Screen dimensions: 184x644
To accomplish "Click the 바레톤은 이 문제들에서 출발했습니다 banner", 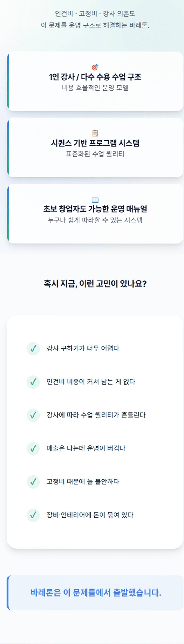I will point(96,592).
